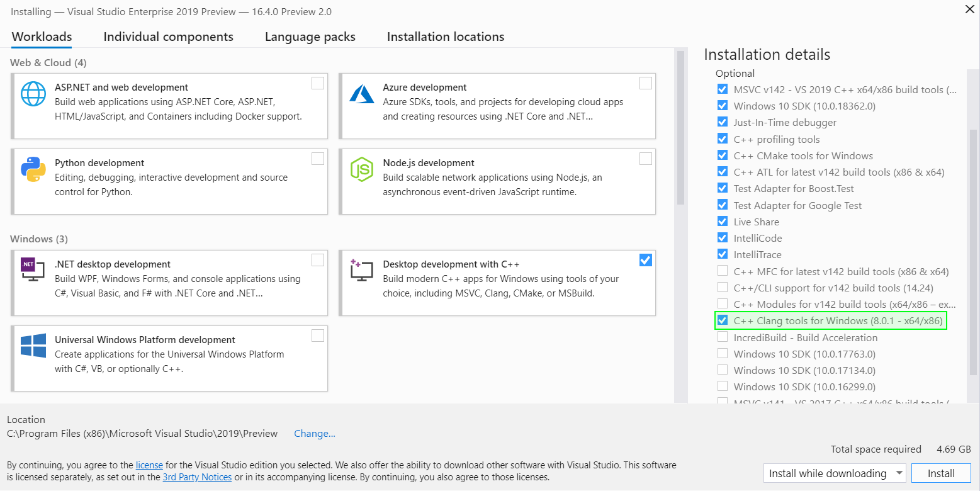Screen dimensions: 980x491
Task: Click the Azure development logo icon
Action: 362,93
